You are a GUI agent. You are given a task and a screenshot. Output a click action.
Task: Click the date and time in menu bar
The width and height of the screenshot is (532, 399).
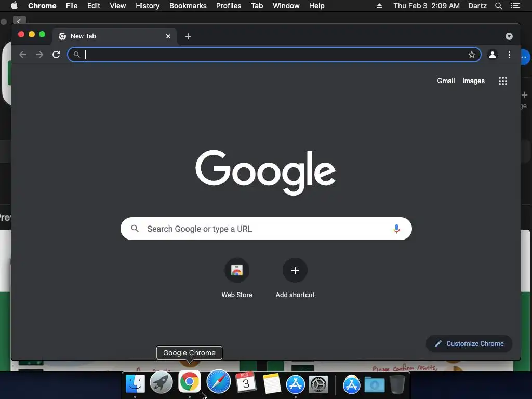point(427,6)
